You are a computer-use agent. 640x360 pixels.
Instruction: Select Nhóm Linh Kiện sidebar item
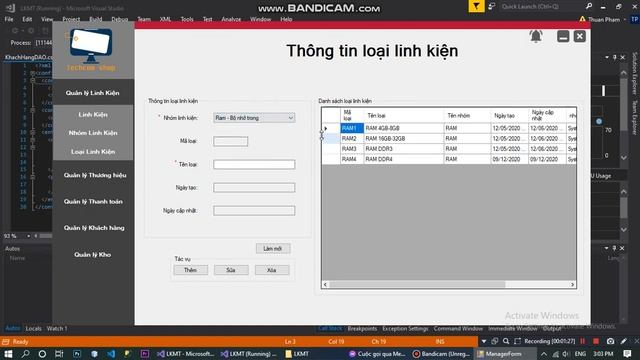(x=93, y=133)
